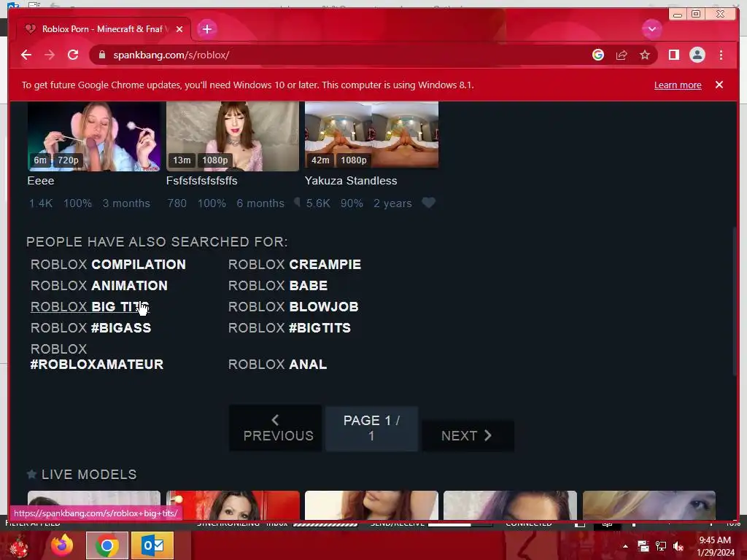Open Firefox from the taskbar
This screenshot has height=560, width=747.
[x=63, y=545]
